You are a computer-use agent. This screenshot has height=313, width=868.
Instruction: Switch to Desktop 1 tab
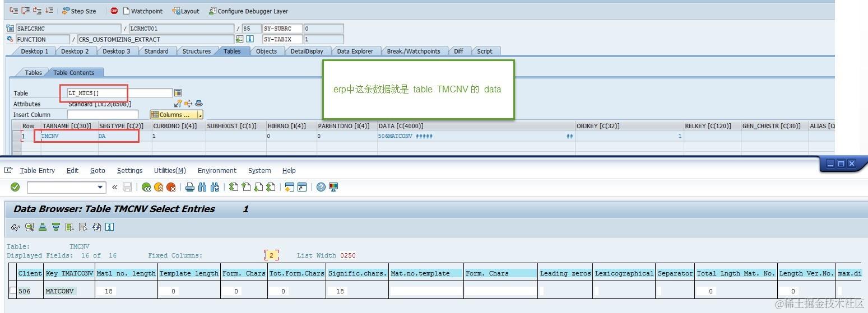34,51
